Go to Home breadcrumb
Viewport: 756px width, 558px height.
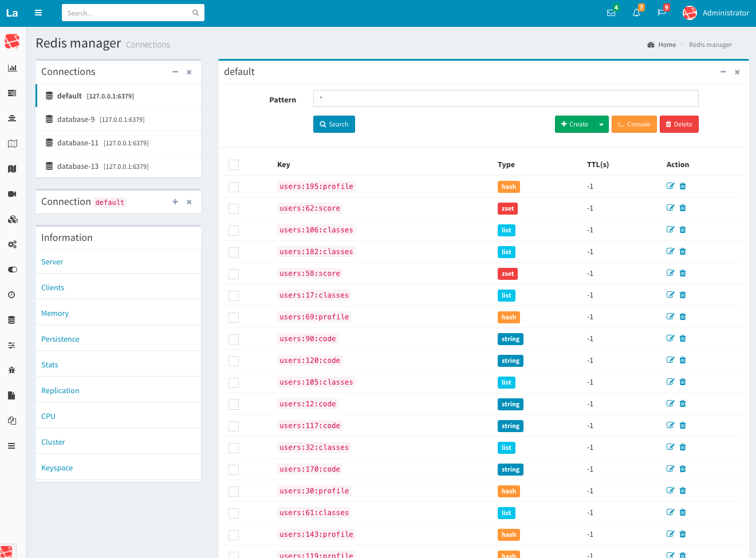click(667, 45)
